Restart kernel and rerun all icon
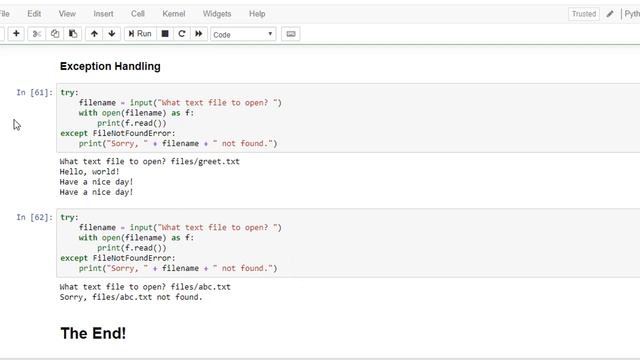This screenshot has width=640, height=360. (x=199, y=34)
